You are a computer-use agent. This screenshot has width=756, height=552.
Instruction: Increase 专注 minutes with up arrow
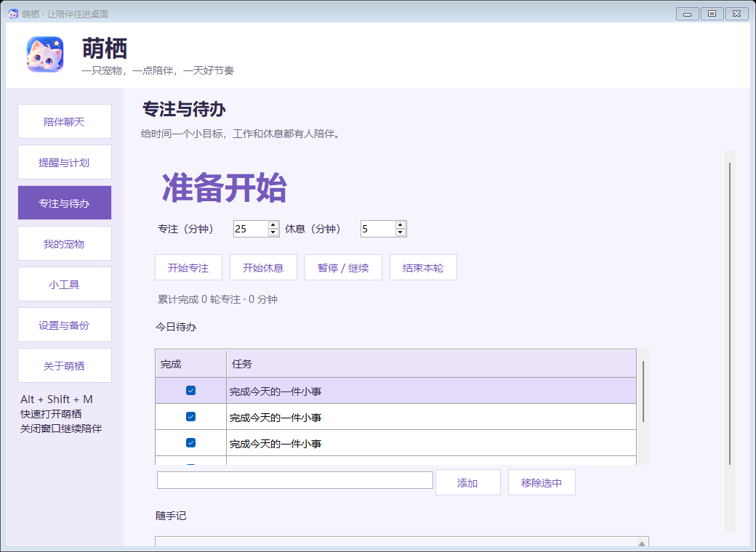pos(273,225)
